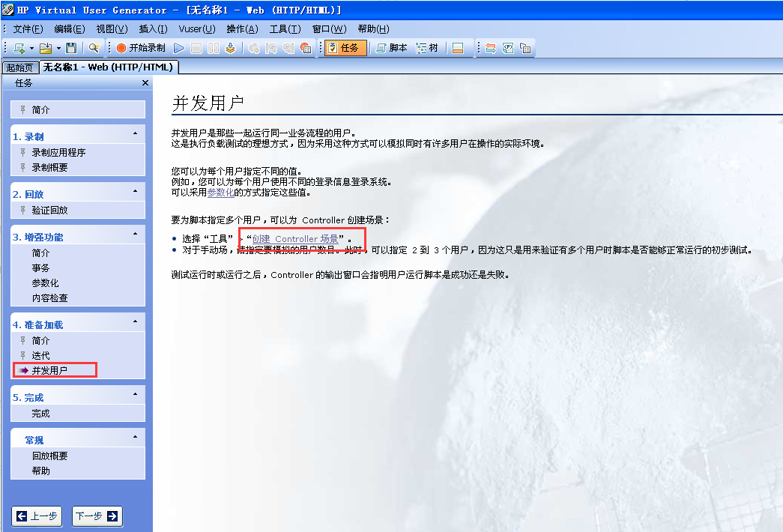
Task: Collapse the 常规 section
Action: (136, 437)
